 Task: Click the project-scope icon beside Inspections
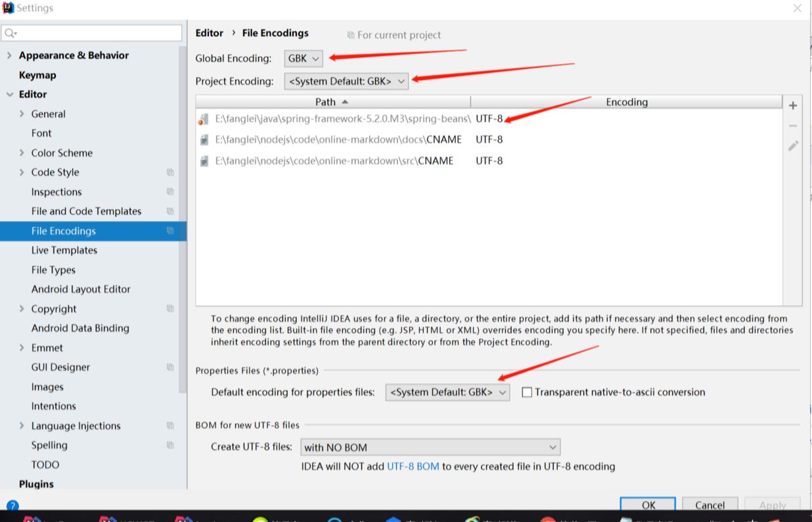point(170,192)
